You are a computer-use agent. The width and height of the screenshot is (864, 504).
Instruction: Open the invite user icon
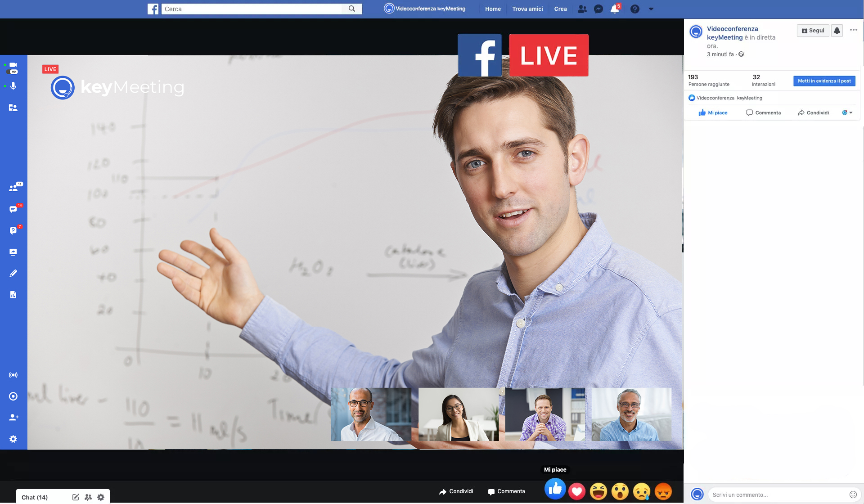click(13, 417)
